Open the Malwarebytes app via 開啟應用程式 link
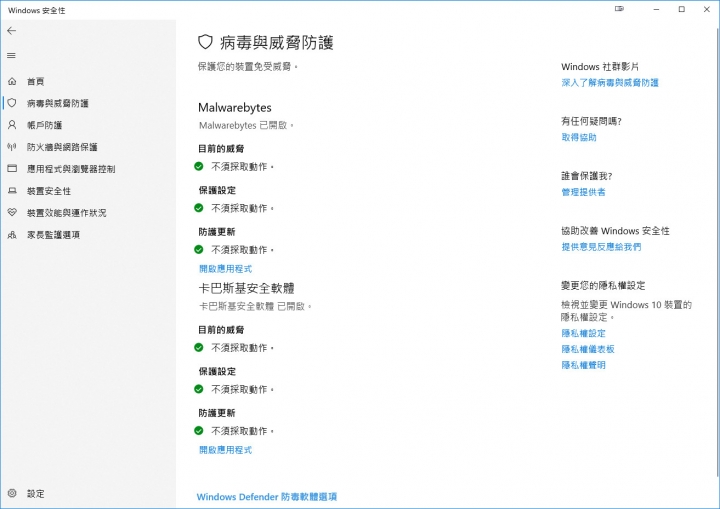Viewport: 720px width, 509px height. click(x=225, y=269)
